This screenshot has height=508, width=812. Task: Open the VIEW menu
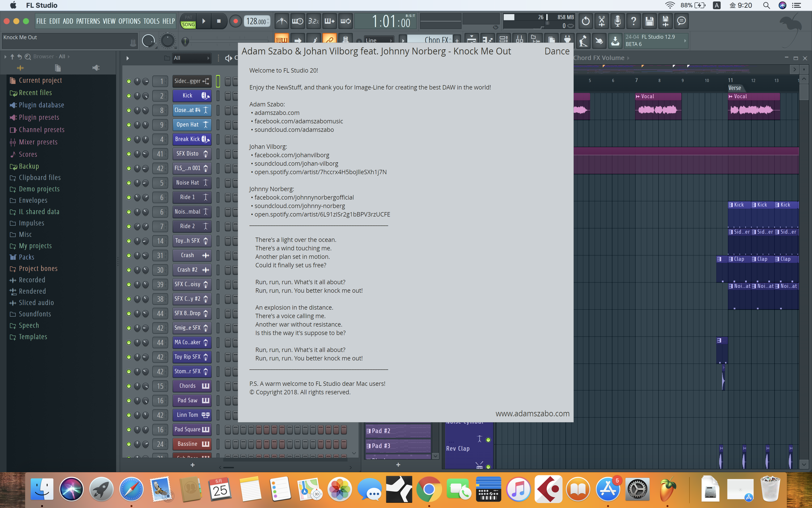[x=109, y=21]
